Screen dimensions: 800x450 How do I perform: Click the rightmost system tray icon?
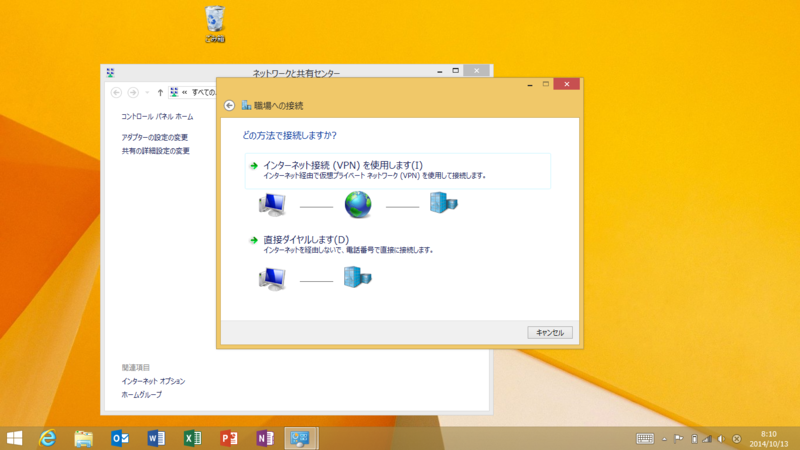pos(737,439)
